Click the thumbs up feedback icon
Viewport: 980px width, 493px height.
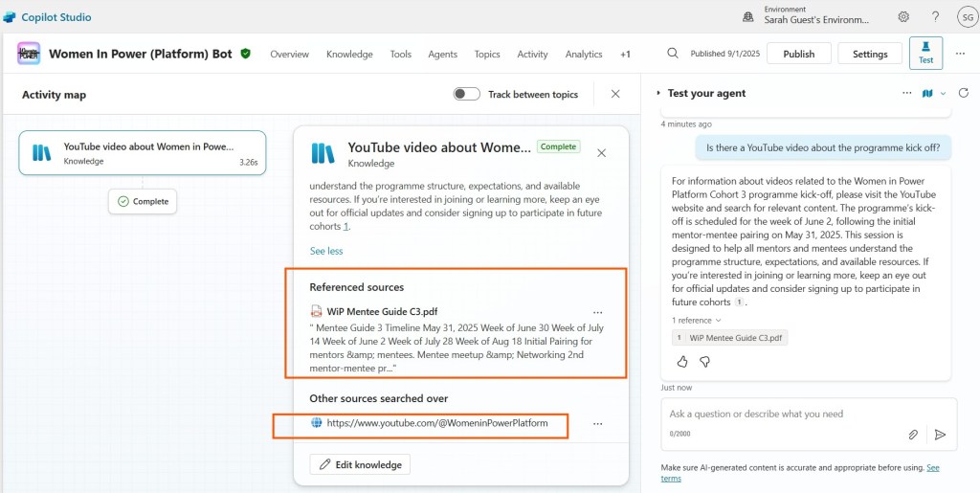pos(682,362)
